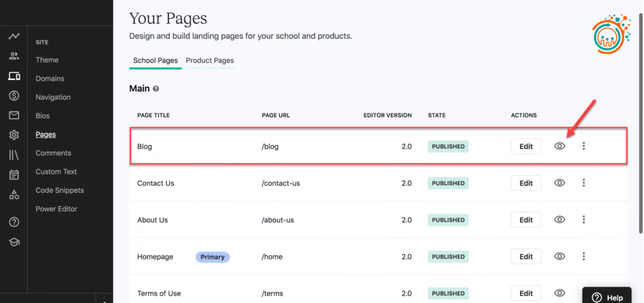Select the Sales dollar sign icon
Image resolution: width=644 pixels, height=303 pixels.
[x=14, y=96]
